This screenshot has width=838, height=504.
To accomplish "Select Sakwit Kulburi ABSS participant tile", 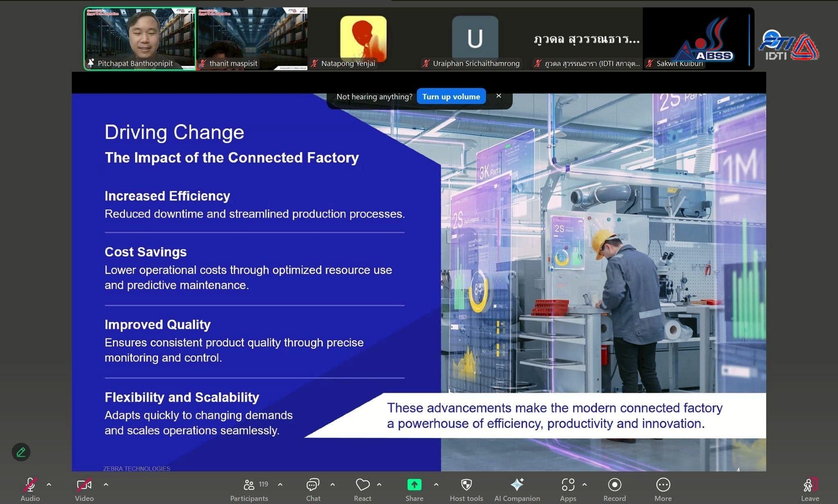I will (x=698, y=39).
